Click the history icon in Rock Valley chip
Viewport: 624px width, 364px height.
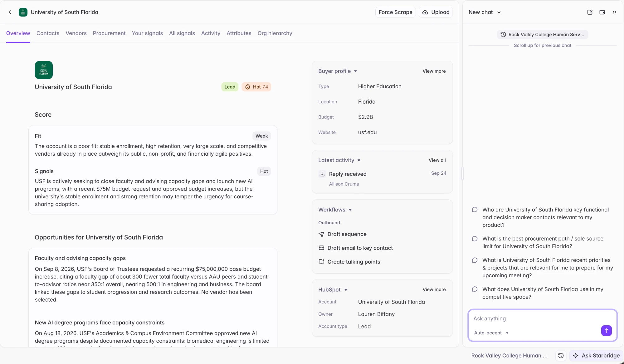503,35
